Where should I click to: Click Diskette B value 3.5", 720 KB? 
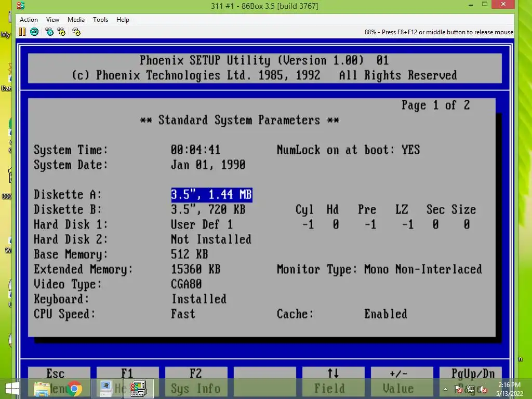(208, 210)
